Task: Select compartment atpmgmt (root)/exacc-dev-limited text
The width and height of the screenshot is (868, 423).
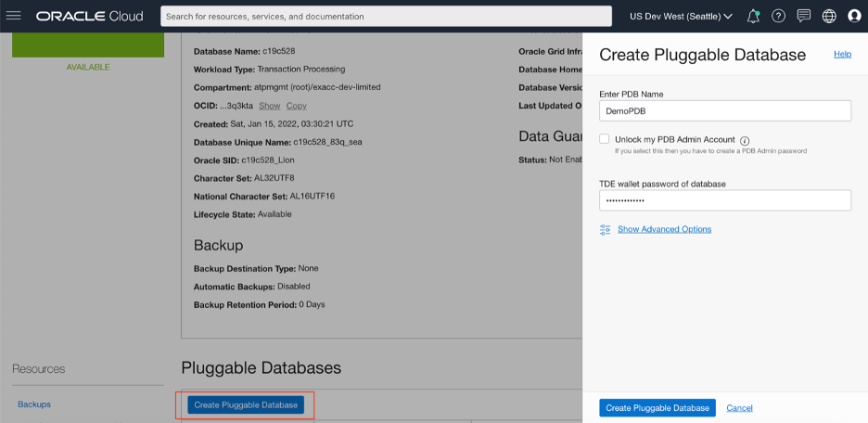Action: (318, 87)
